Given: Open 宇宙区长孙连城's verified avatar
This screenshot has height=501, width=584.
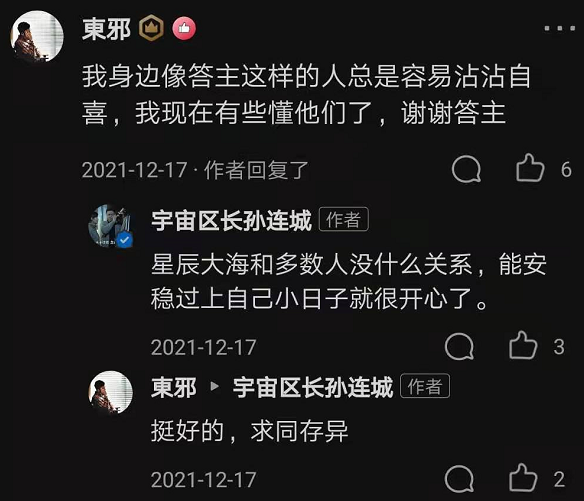Looking at the screenshot, I should pos(111,226).
